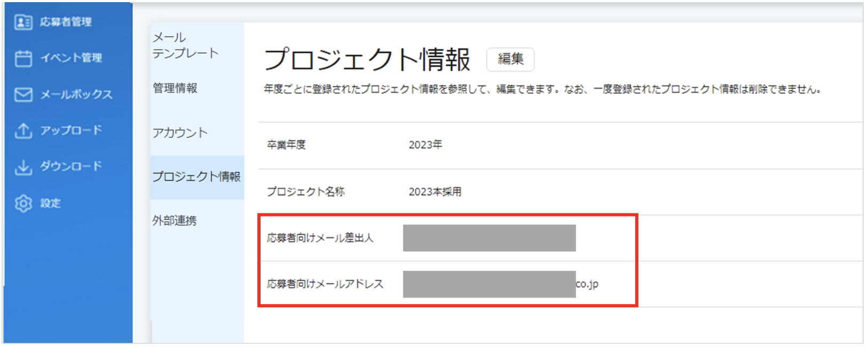Click the 応募者管理 person card icon

pos(23,22)
